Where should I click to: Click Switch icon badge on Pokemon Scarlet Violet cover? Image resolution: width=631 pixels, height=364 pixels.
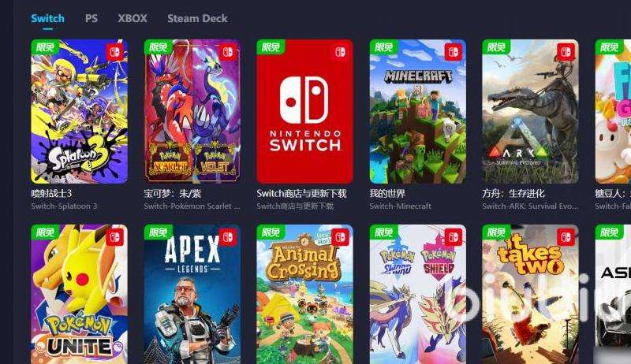point(228,52)
